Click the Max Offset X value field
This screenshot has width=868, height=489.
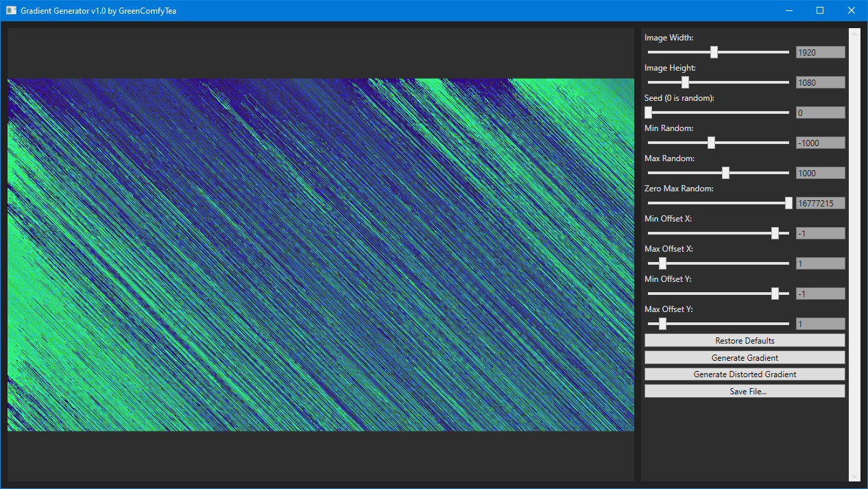click(820, 263)
